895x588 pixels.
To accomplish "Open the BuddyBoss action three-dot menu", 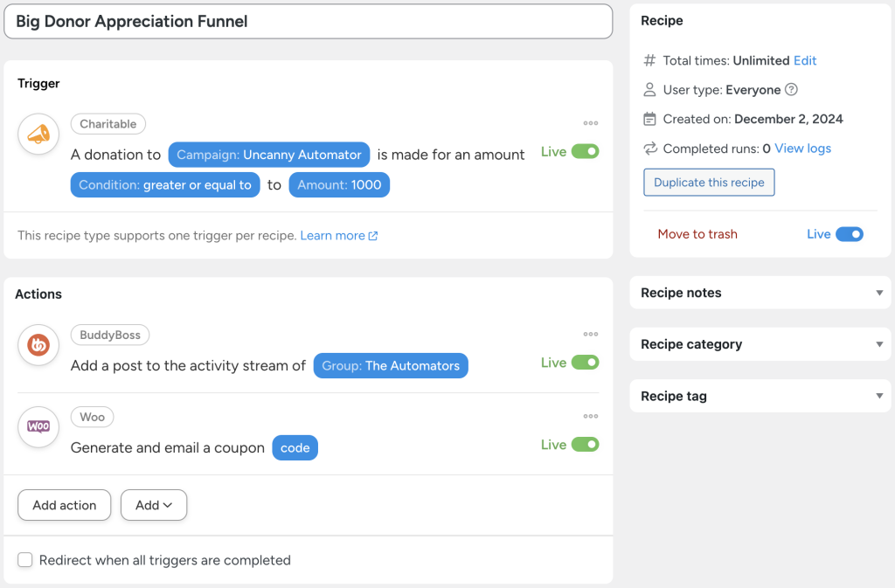I will (x=591, y=334).
